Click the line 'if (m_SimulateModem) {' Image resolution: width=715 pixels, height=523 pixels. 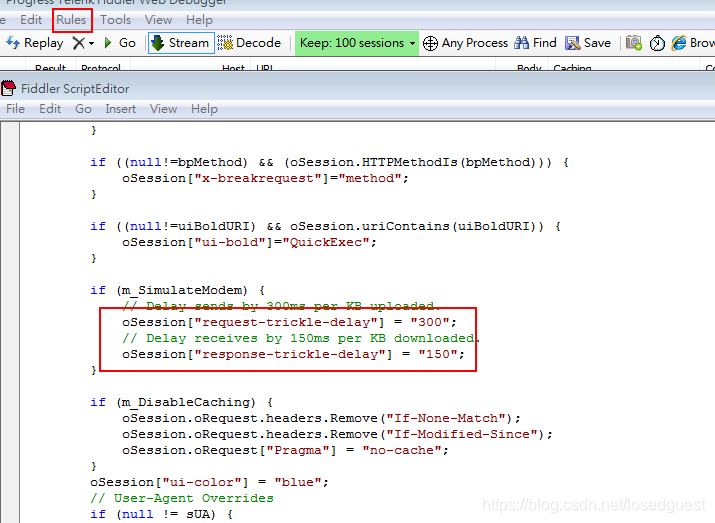point(177,290)
